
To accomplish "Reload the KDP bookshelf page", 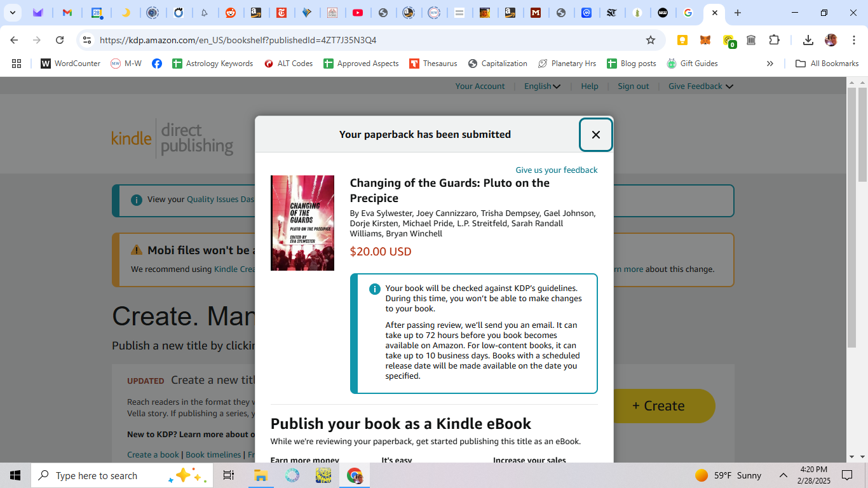I will point(60,40).
